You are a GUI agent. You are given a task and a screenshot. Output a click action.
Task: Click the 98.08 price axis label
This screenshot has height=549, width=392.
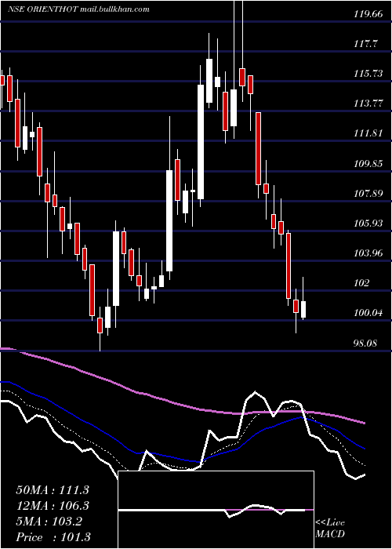tap(365, 343)
